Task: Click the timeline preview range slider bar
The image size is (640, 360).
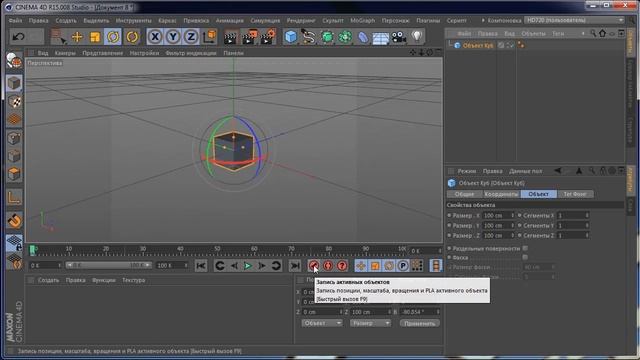Action: [108, 265]
